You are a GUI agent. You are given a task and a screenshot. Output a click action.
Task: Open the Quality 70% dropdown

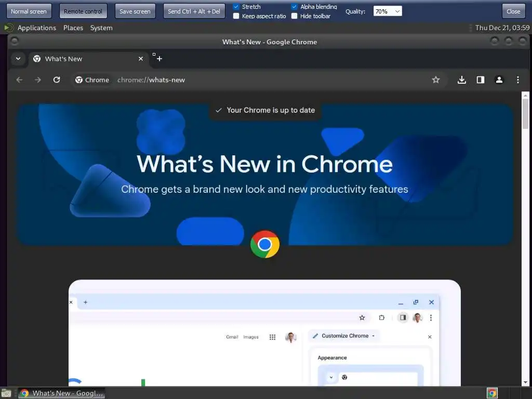point(388,11)
